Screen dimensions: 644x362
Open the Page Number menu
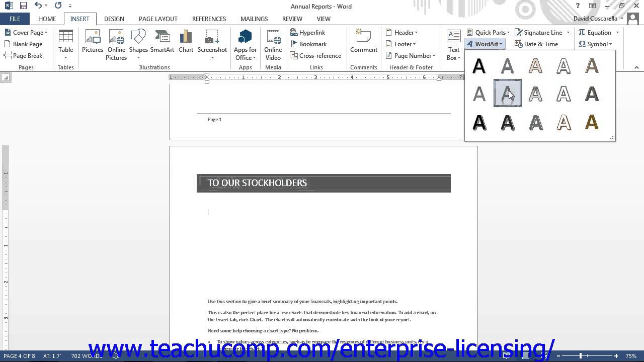(411, 55)
